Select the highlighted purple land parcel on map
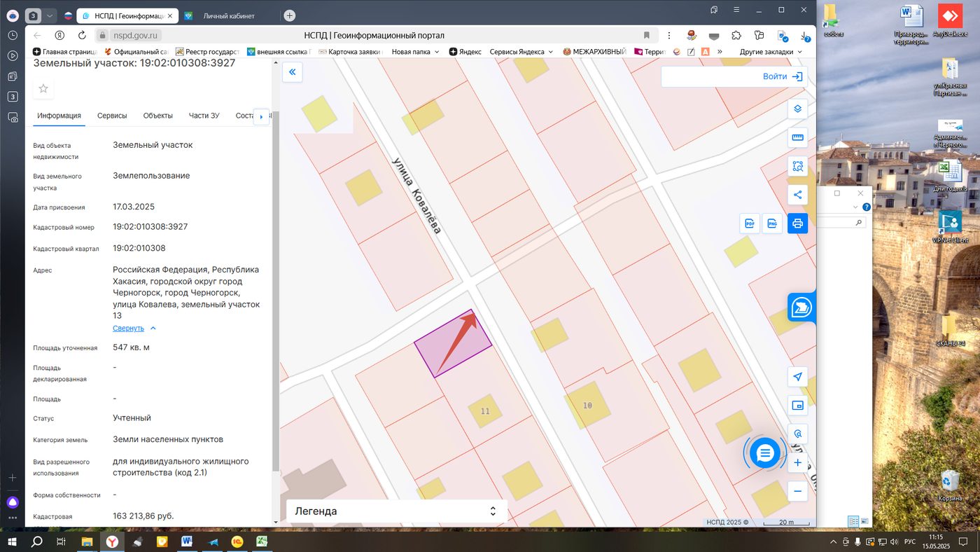The height and width of the screenshot is (552, 980). tap(452, 344)
